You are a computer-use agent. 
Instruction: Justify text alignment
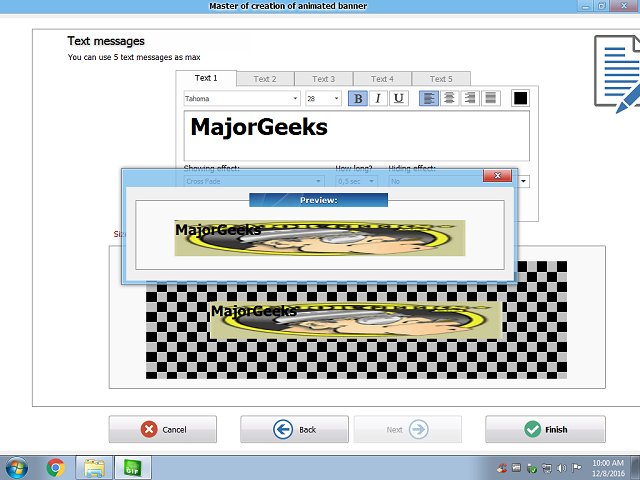click(491, 98)
